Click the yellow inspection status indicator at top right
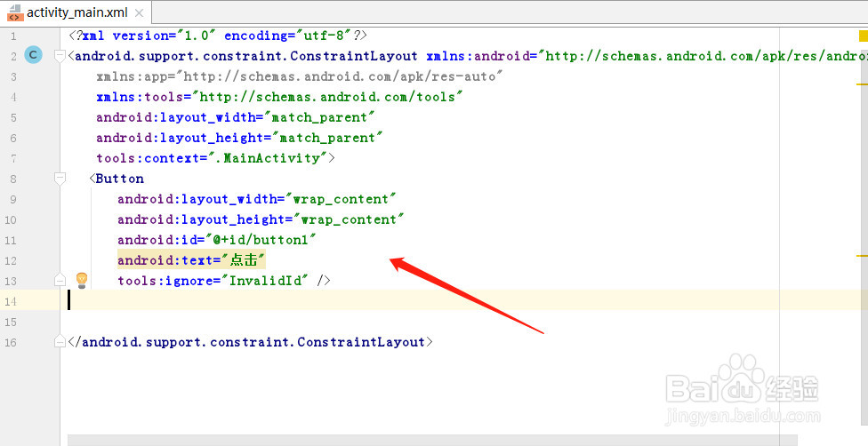 pyautogui.click(x=863, y=36)
